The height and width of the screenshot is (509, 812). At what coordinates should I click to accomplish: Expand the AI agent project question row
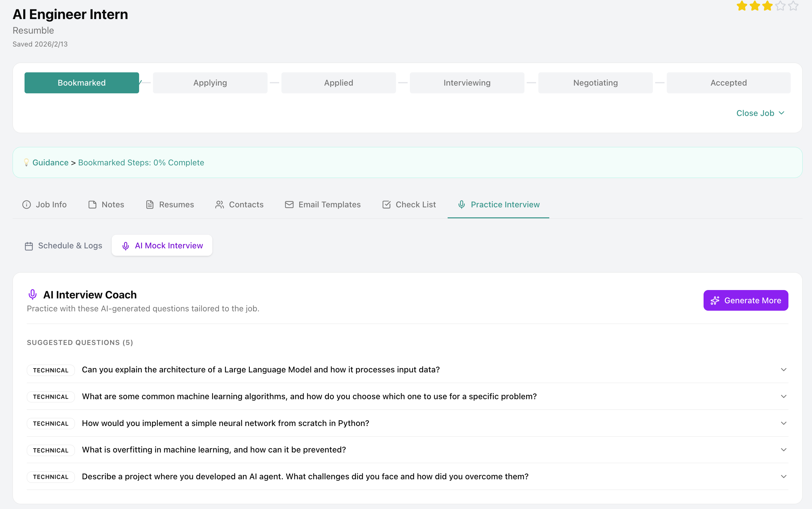coord(783,476)
